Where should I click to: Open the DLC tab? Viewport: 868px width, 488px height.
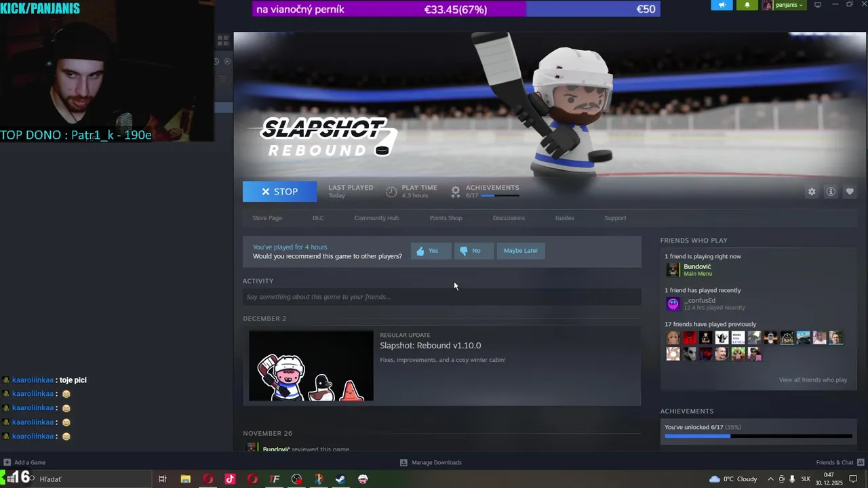[x=318, y=218]
